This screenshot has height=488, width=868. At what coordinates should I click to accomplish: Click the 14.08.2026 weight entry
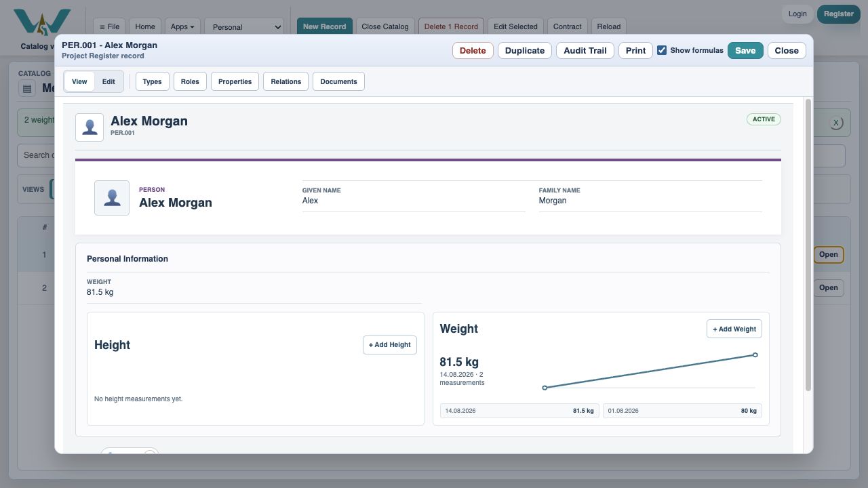click(x=519, y=411)
